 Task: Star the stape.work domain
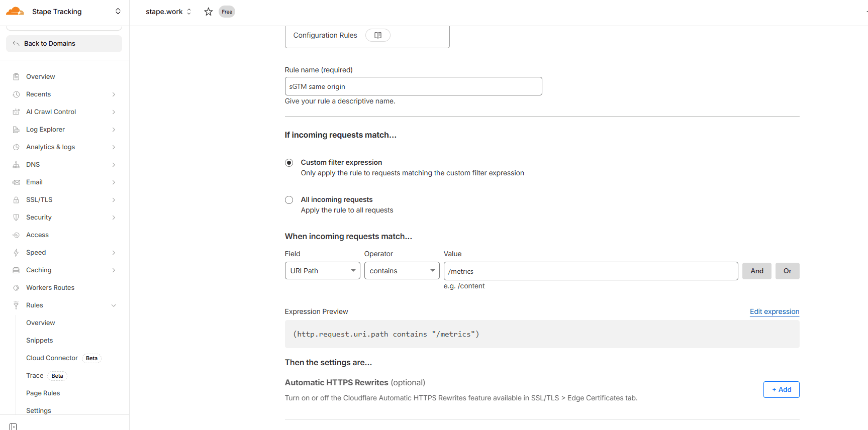pyautogui.click(x=209, y=12)
